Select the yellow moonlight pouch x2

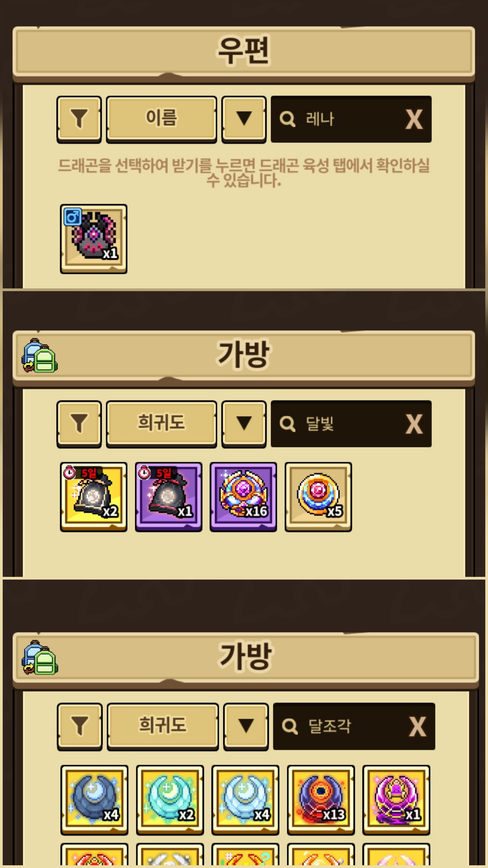pyautogui.click(x=94, y=497)
